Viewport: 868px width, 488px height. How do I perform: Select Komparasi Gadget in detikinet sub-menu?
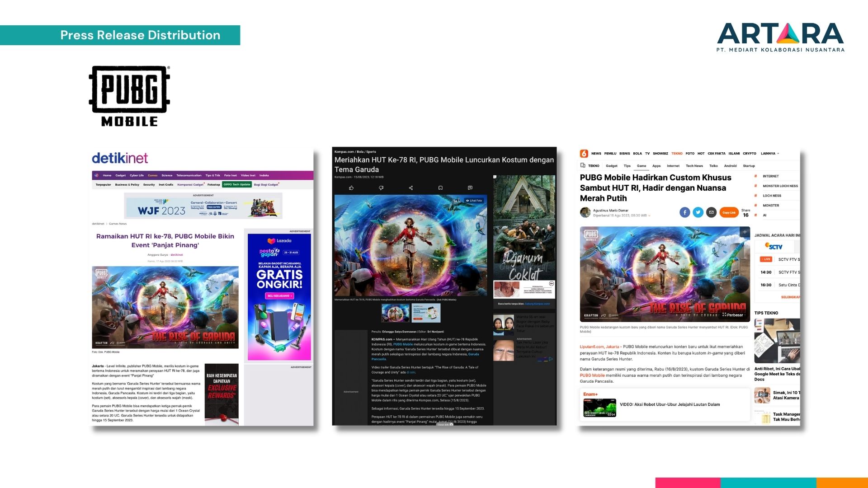point(191,184)
